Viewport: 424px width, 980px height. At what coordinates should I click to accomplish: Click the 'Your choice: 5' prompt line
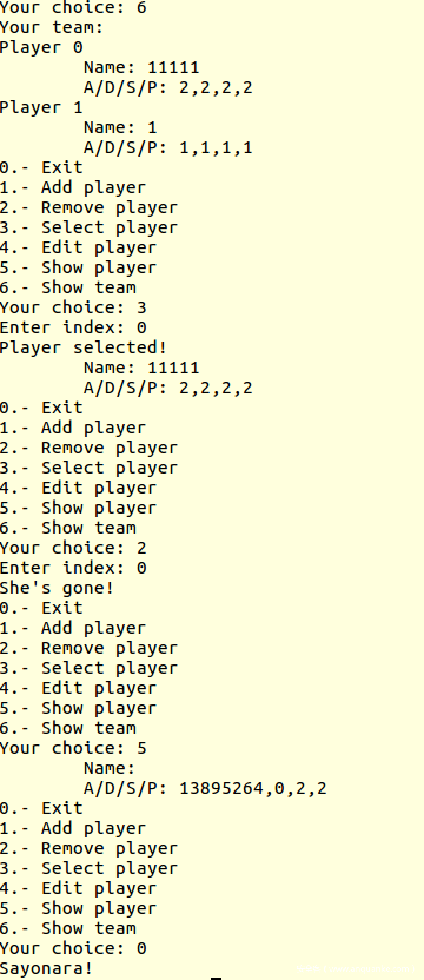73,749
